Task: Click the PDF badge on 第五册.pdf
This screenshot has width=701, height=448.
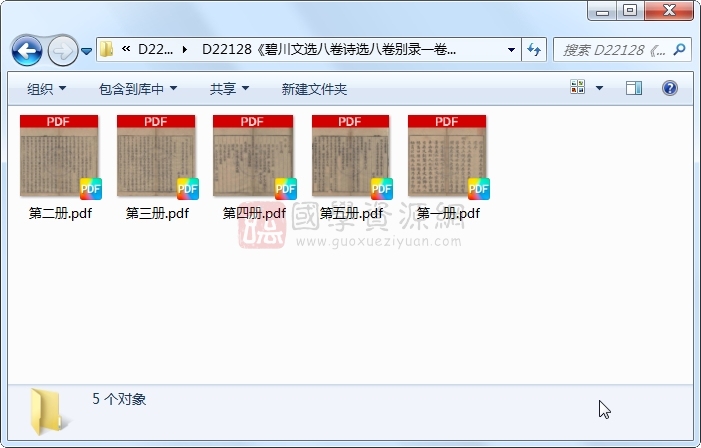Action: tap(382, 189)
